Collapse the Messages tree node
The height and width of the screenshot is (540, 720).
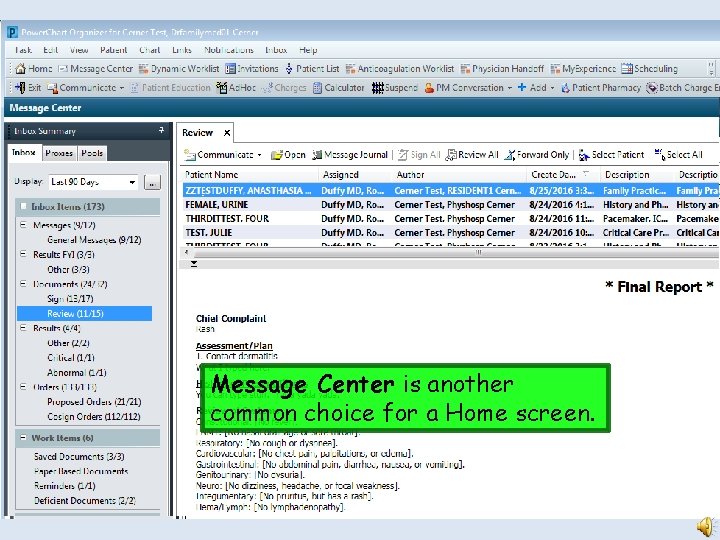tap(23, 225)
